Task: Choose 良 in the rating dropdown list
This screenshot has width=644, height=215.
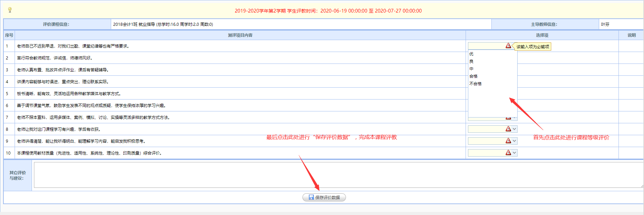Action: click(x=471, y=61)
